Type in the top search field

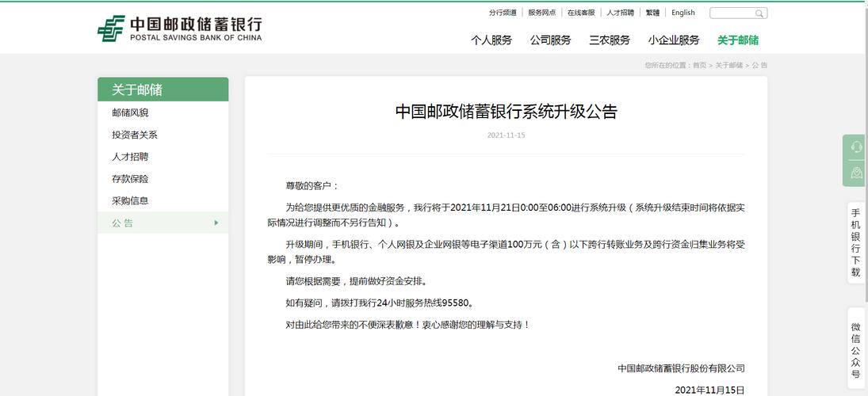(738, 13)
